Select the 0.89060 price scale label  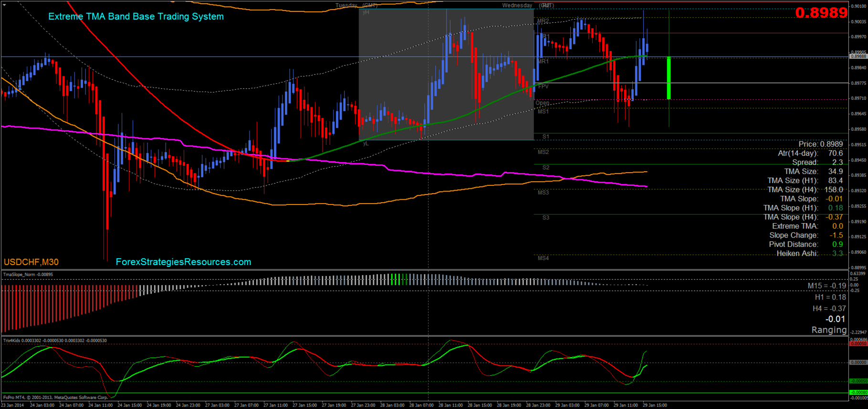tap(858, 252)
